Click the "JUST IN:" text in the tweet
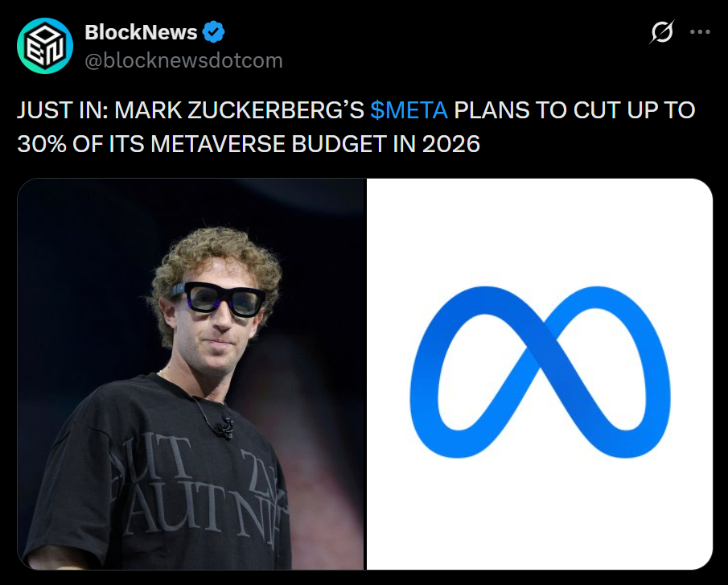Screen dimensions: 728x585 point(62,110)
